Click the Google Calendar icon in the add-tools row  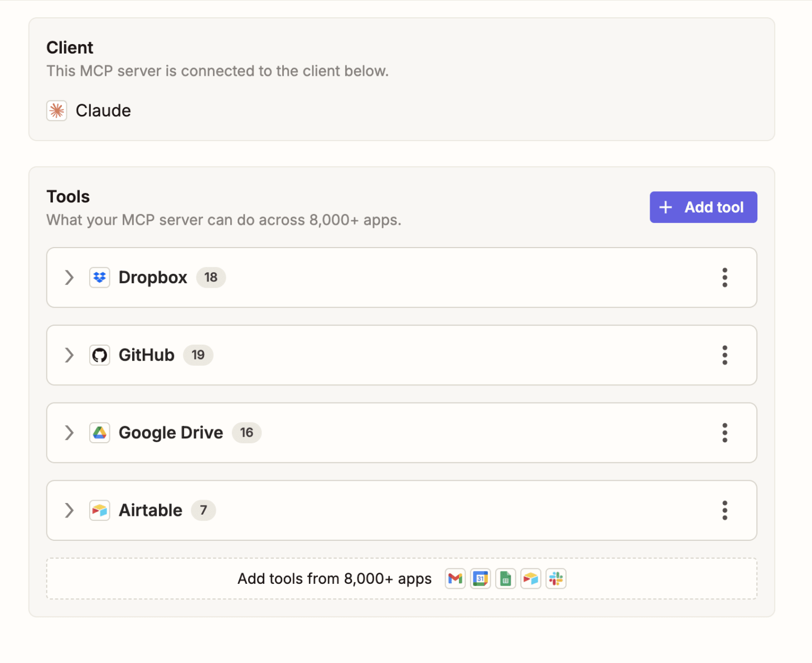click(x=481, y=579)
